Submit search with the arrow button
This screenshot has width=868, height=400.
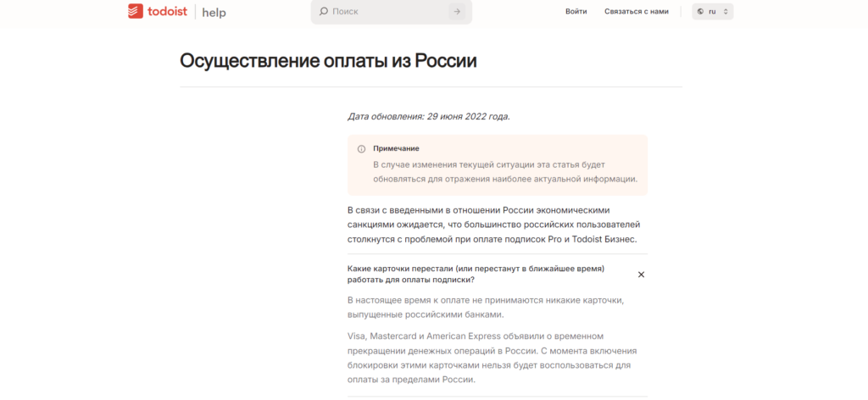pyautogui.click(x=457, y=11)
